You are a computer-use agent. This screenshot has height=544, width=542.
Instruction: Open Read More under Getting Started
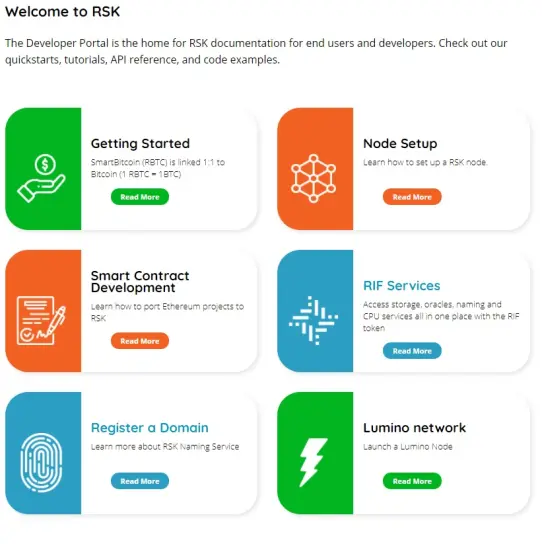pos(140,197)
